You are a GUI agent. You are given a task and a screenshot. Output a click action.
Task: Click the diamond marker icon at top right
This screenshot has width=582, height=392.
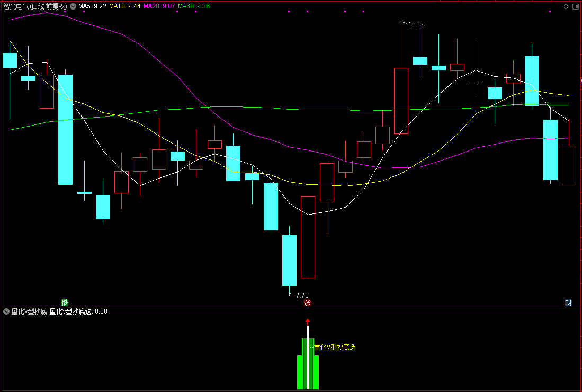566,7
